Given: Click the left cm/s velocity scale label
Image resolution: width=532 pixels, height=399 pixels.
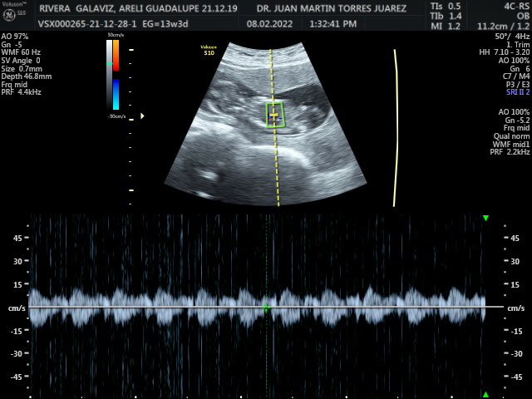Looking at the screenshot, I should tap(17, 308).
